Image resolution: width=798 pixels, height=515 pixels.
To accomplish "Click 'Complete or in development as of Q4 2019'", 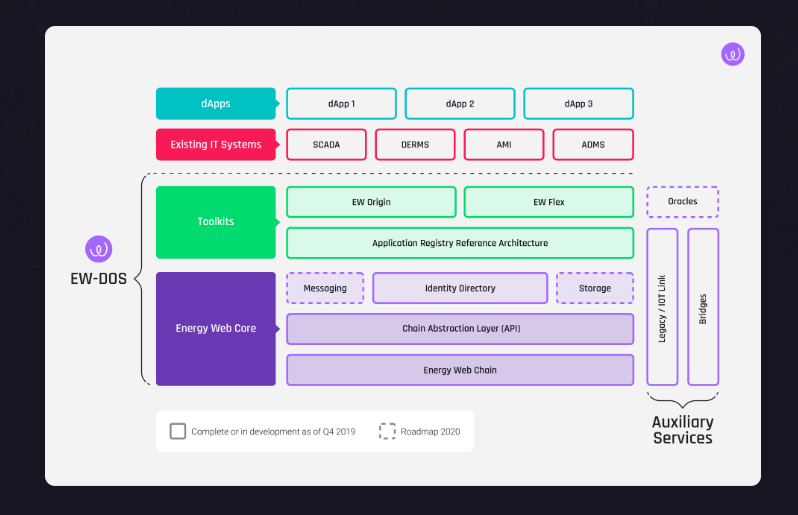I will point(273,432).
